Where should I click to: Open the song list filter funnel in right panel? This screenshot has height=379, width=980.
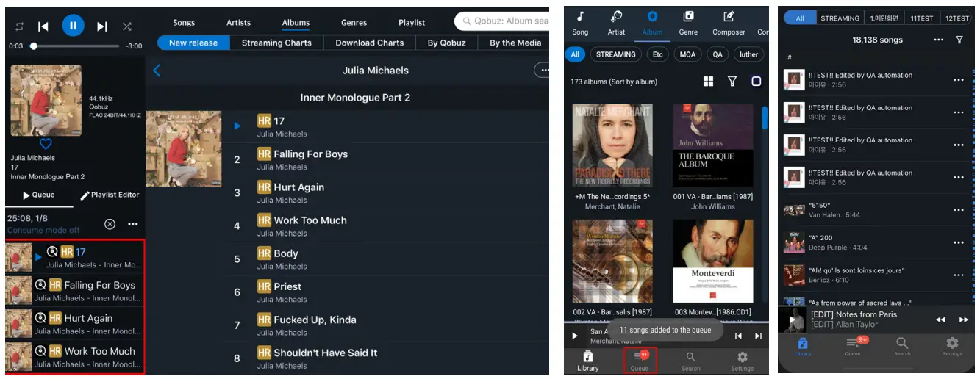point(959,40)
